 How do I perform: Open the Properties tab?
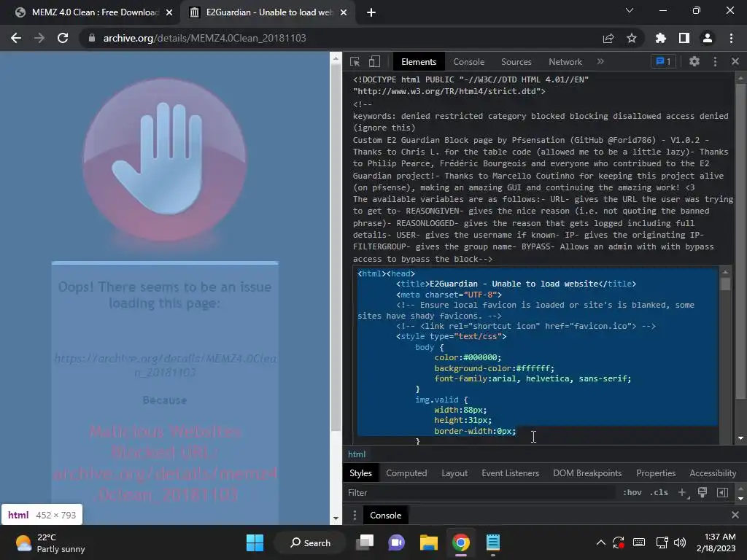pyautogui.click(x=656, y=472)
